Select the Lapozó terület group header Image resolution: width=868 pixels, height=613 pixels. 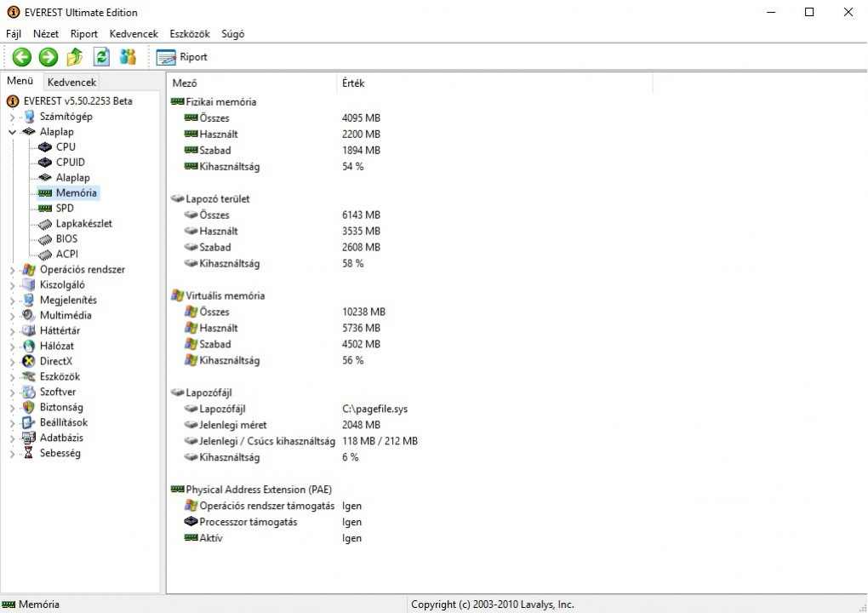click(218, 198)
